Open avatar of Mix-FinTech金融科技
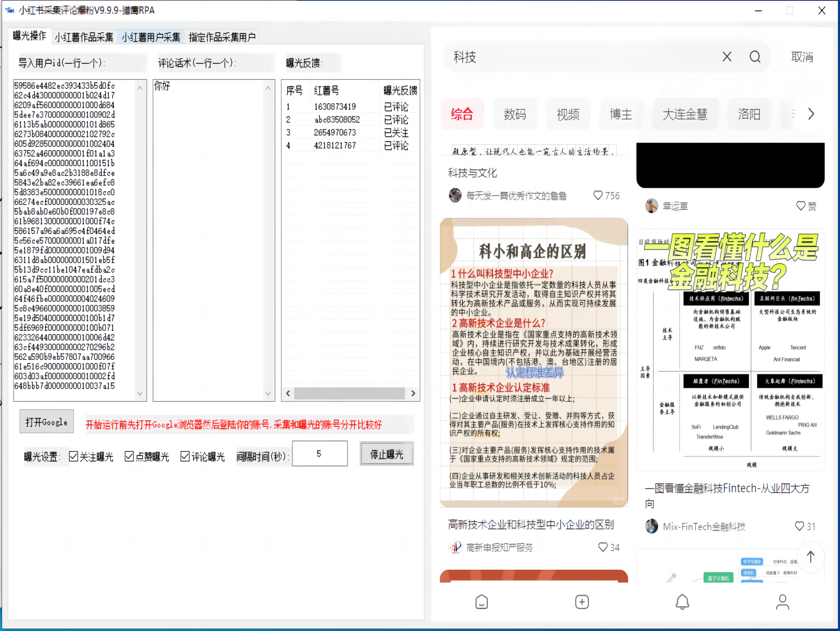 coord(652,526)
